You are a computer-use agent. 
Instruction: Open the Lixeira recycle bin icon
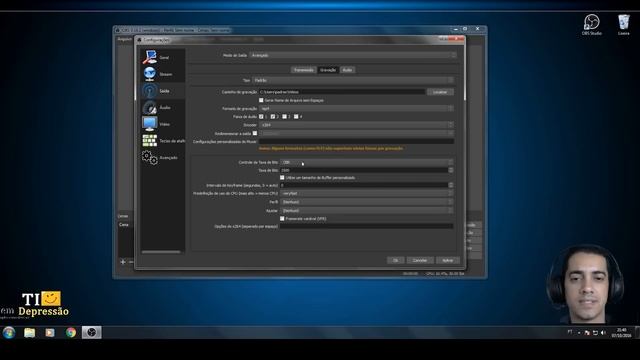coord(623,24)
